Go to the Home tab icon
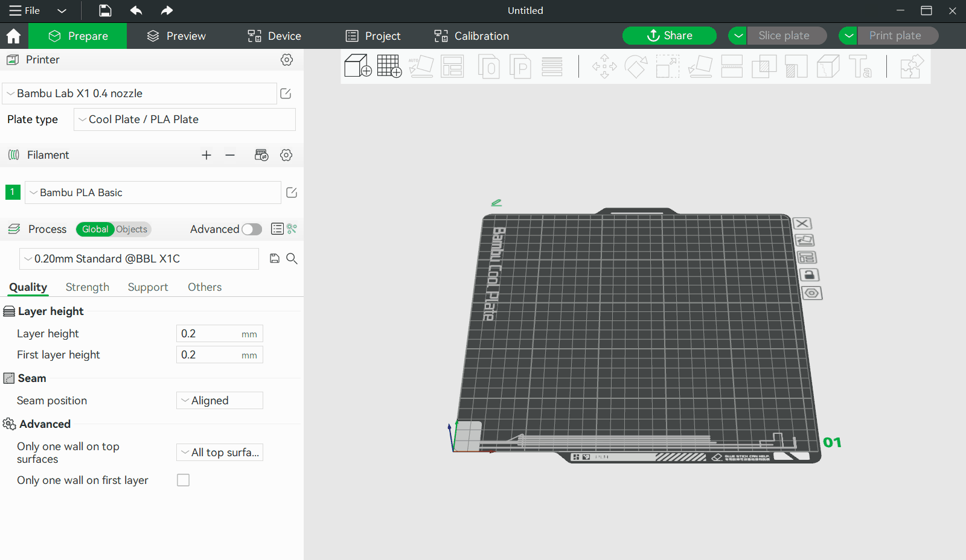 click(x=13, y=36)
